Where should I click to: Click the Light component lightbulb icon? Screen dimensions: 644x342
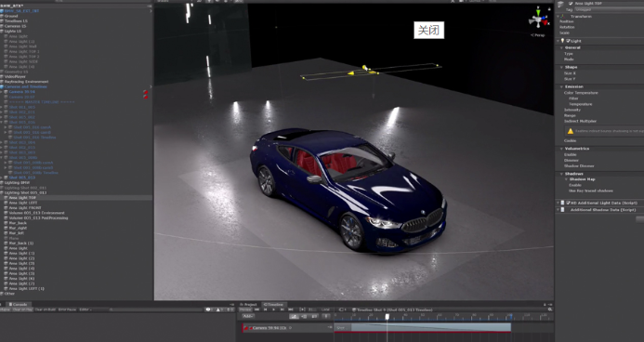point(562,41)
